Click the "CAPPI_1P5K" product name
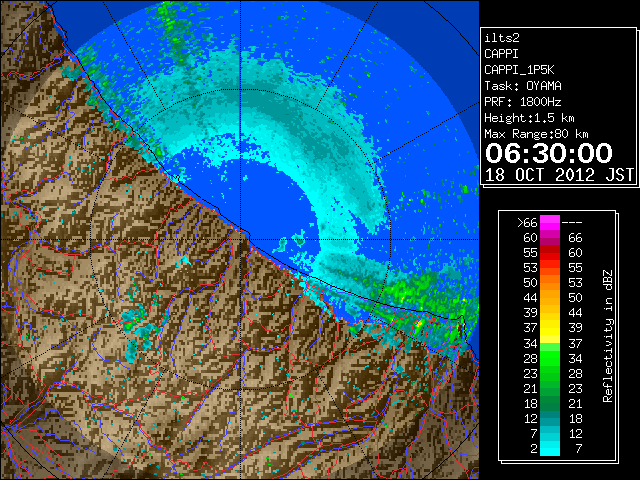This screenshot has height=480, width=640. pos(519,70)
